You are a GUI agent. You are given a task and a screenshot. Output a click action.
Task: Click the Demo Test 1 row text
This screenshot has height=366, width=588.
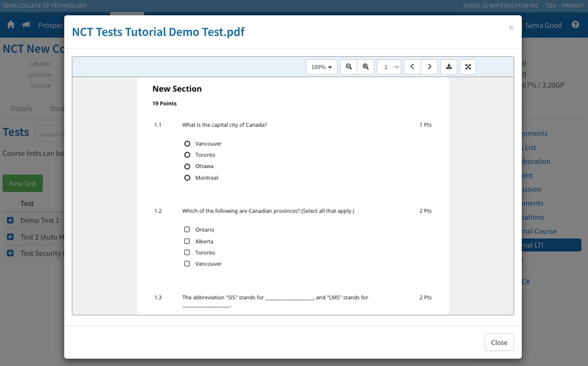40,220
